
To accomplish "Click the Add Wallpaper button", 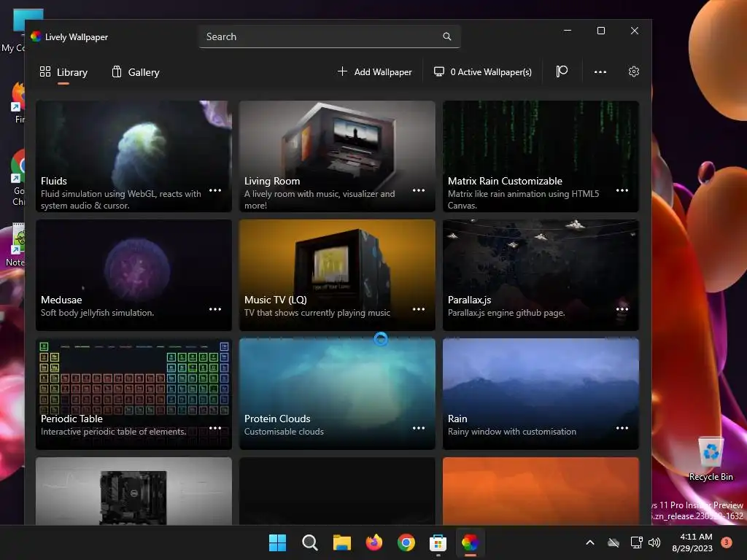I will click(375, 72).
